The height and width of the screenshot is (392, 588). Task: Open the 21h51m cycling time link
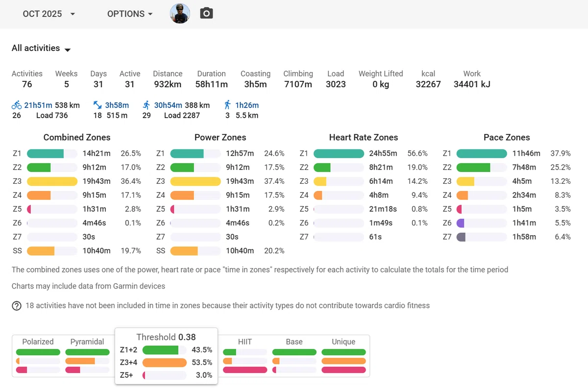[38, 105]
